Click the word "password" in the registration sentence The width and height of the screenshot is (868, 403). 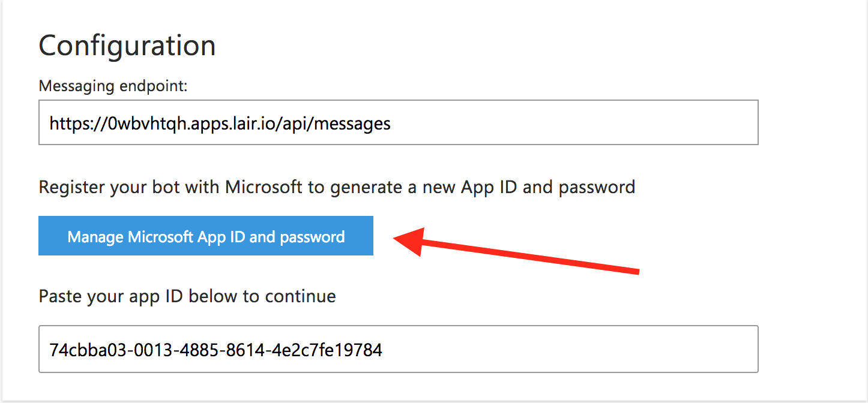(597, 187)
